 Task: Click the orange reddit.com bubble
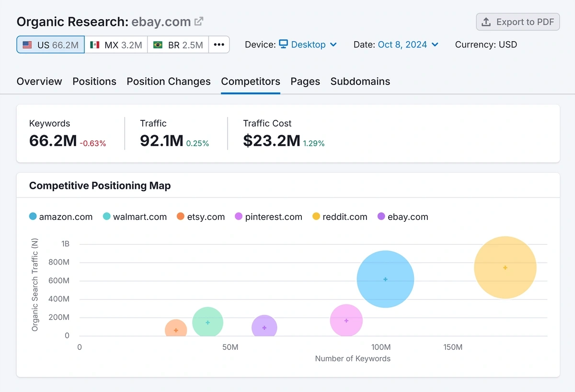click(505, 267)
